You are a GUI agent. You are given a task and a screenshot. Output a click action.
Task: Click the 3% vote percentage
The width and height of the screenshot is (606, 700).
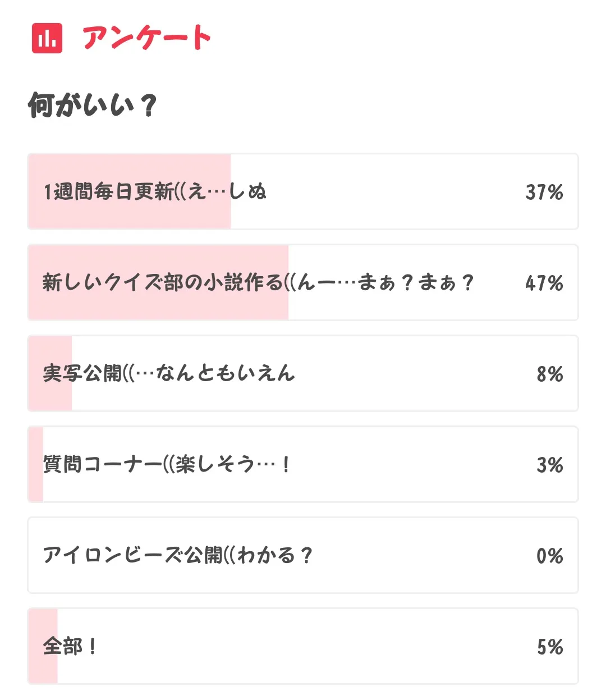click(549, 465)
